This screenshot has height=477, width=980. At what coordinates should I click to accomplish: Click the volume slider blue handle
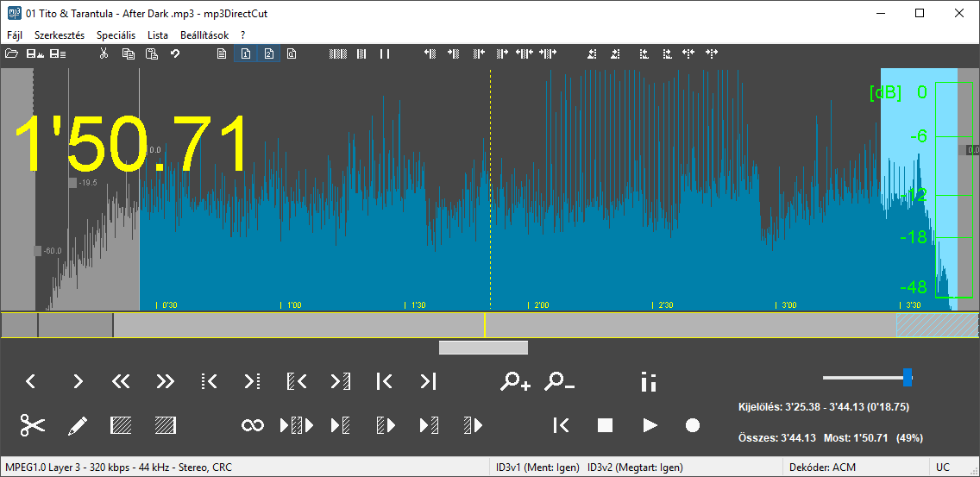tap(908, 377)
